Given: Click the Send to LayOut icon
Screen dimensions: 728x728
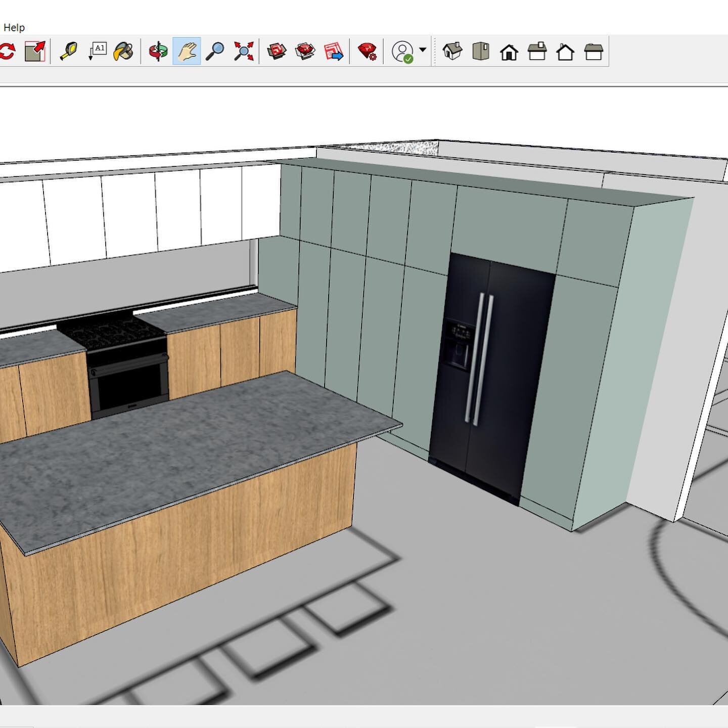Looking at the screenshot, I should (334, 51).
